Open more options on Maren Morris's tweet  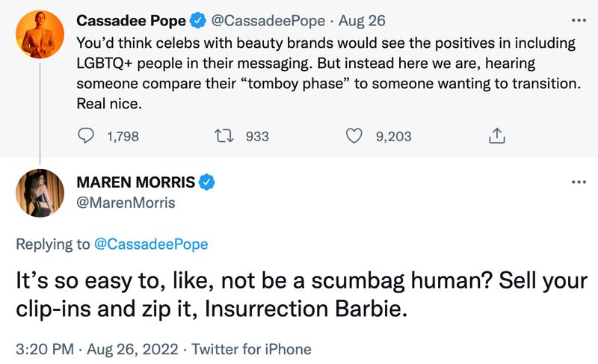(x=579, y=182)
